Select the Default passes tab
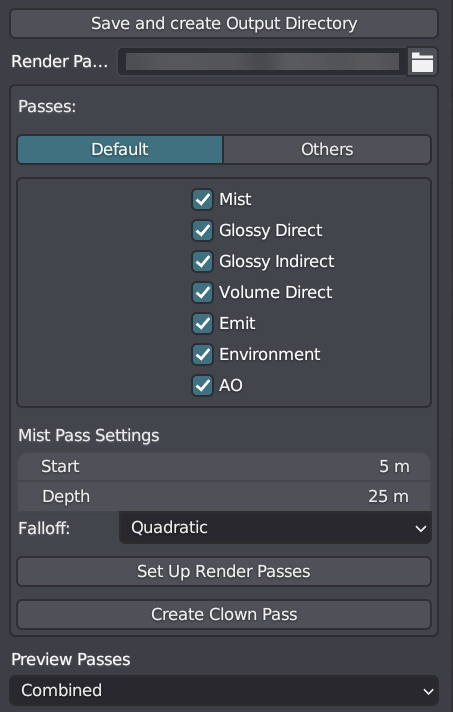This screenshot has height=712, width=453. pos(120,149)
